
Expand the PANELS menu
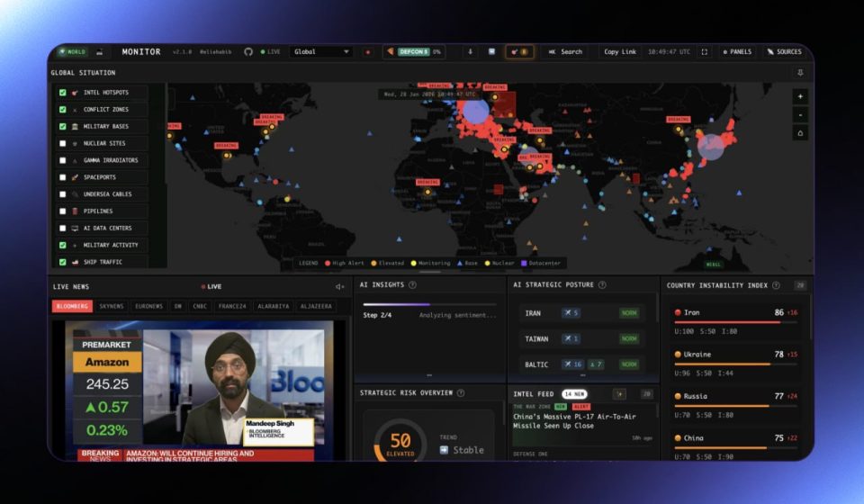click(736, 52)
